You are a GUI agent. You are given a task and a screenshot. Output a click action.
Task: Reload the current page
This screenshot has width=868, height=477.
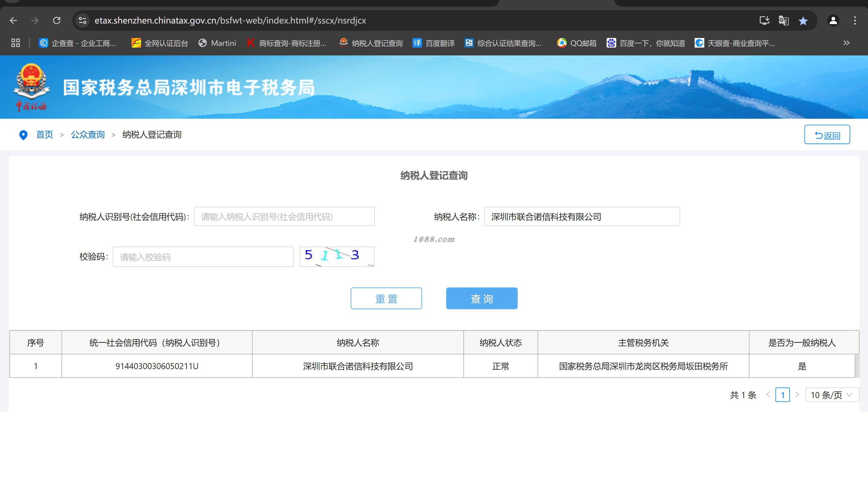click(x=57, y=20)
